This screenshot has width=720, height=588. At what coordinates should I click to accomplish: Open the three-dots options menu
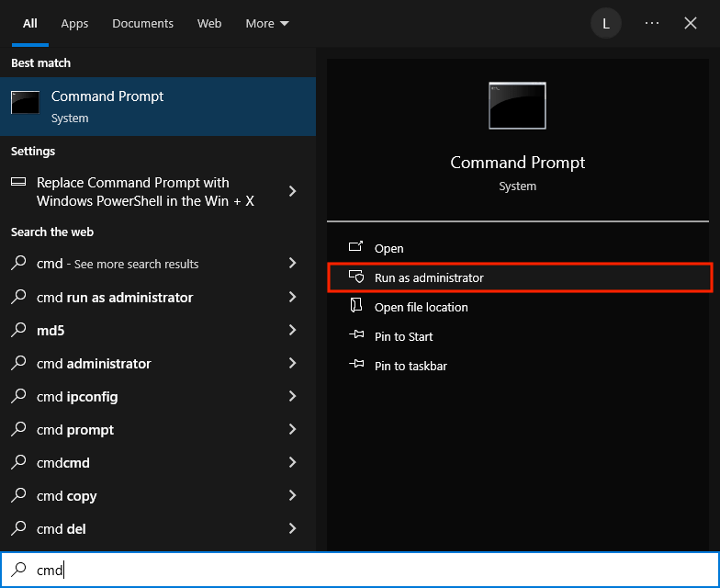click(652, 23)
